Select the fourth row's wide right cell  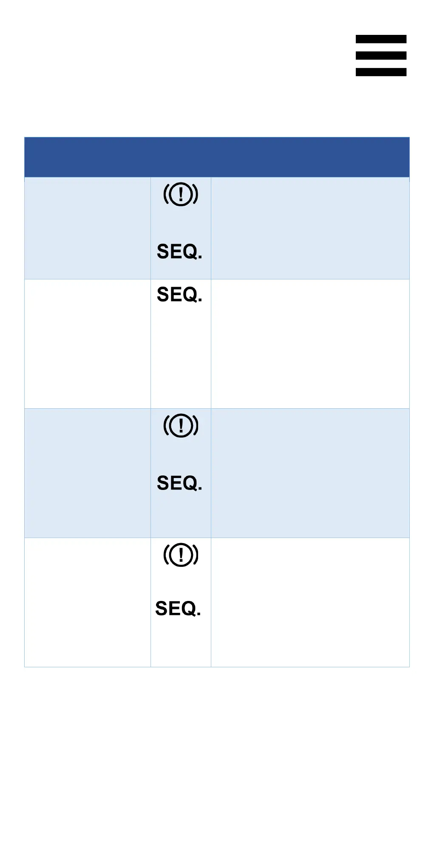[310, 603]
